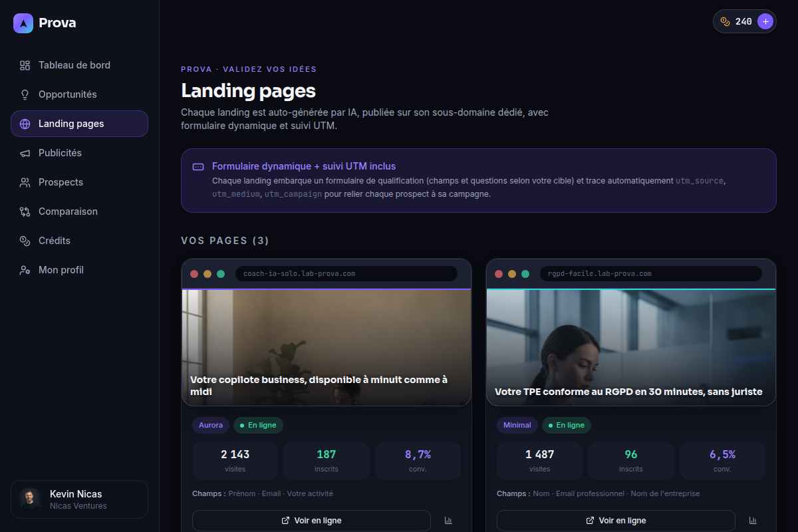Click Voir en ligne for rgpd-facile page

click(616, 521)
